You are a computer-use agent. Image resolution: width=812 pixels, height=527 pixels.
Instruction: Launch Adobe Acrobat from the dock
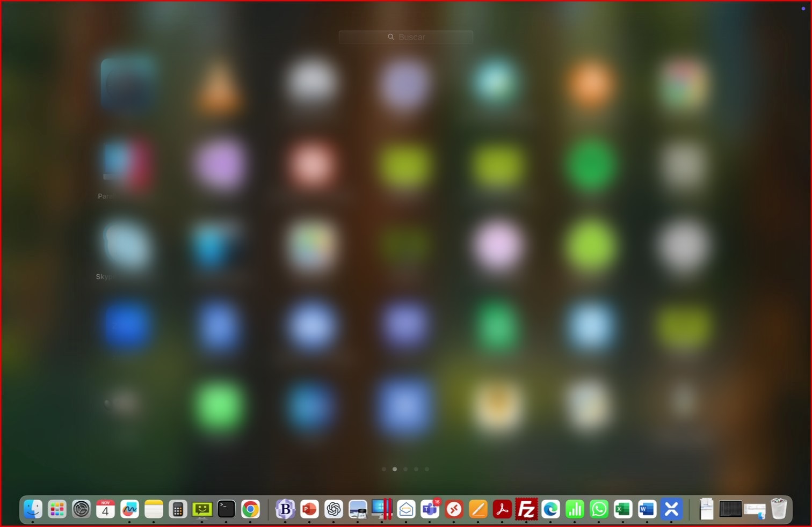click(502, 509)
